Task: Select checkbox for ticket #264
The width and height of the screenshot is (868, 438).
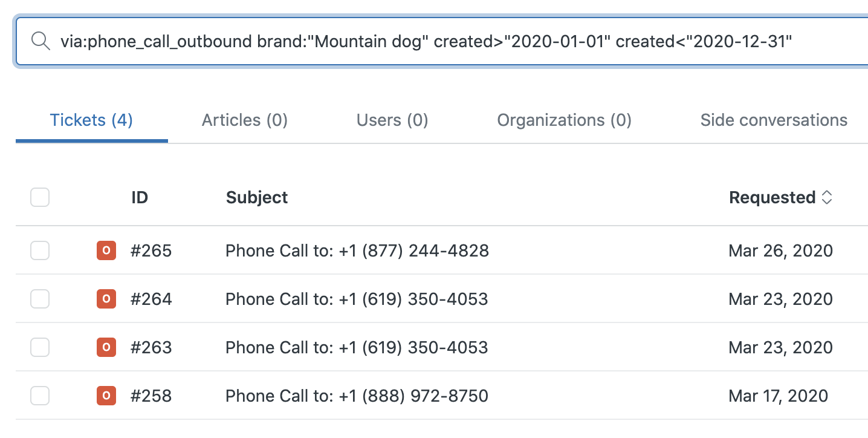Action: (40, 299)
